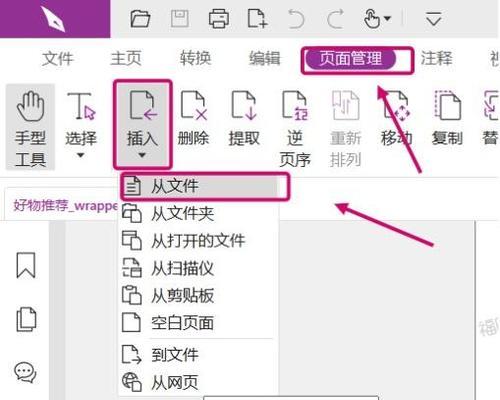Click the Open folder icon

pos(140,18)
